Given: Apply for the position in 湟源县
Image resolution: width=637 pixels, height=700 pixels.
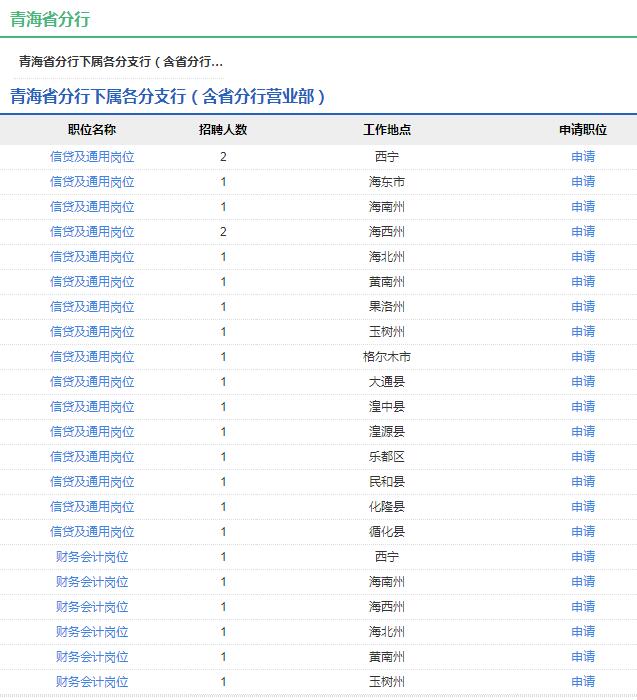Looking at the screenshot, I should click(583, 432).
